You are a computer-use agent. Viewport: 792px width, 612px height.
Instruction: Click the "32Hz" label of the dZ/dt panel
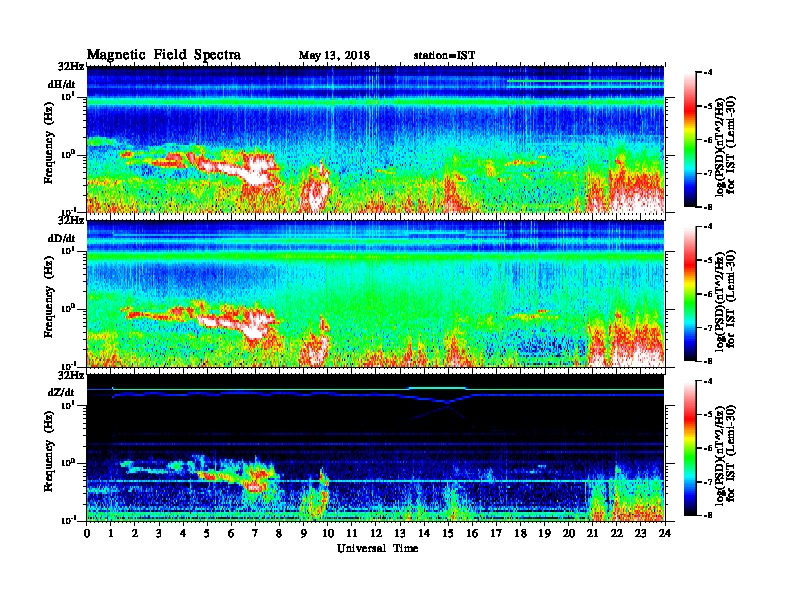(71, 375)
